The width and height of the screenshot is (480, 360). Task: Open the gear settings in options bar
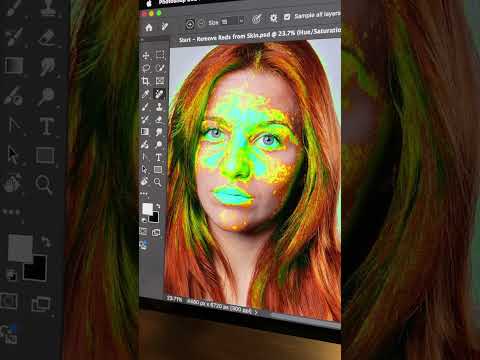coord(273,18)
